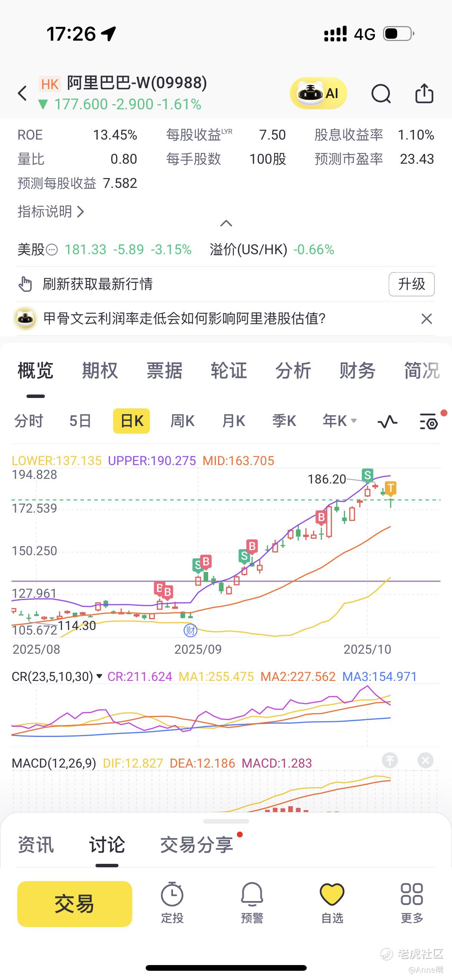Open the 交易分享 trade sharing tab

pyautogui.click(x=197, y=845)
